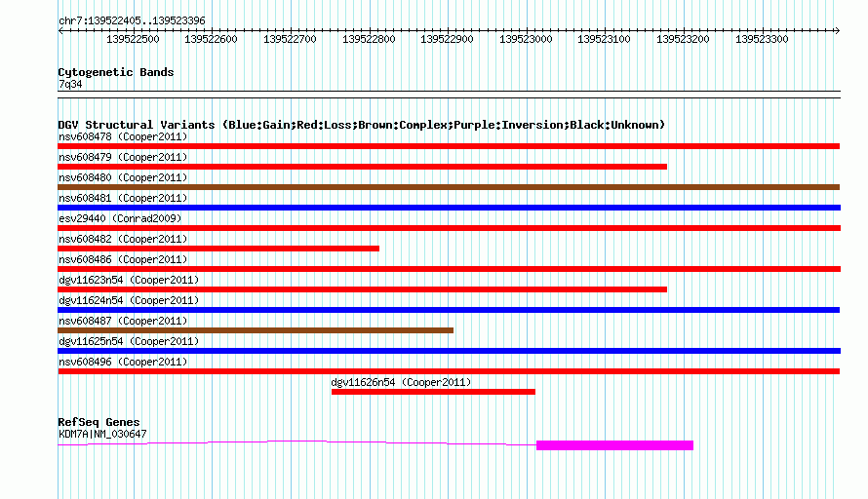Click the 139523100 ruler coordinate

point(604,39)
